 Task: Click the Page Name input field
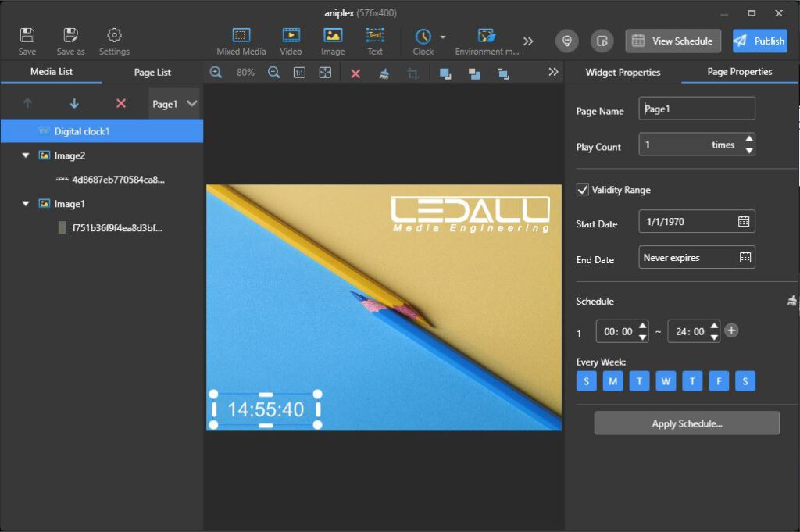pyautogui.click(x=697, y=109)
